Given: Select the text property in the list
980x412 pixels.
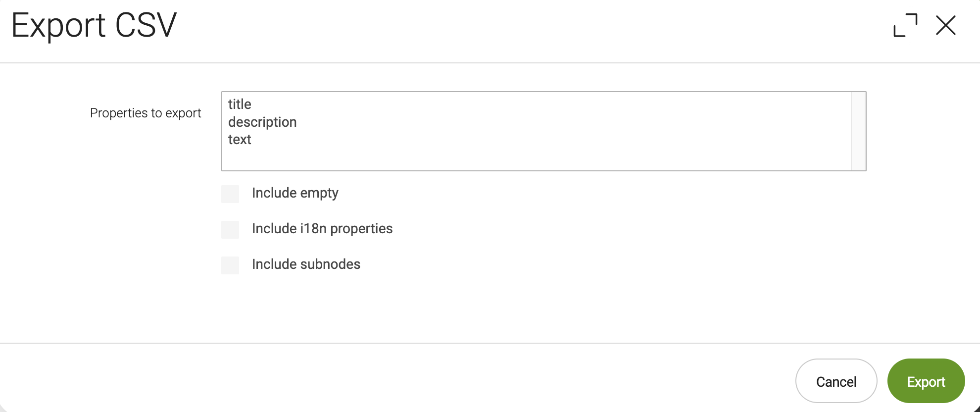Looking at the screenshot, I should [240, 140].
